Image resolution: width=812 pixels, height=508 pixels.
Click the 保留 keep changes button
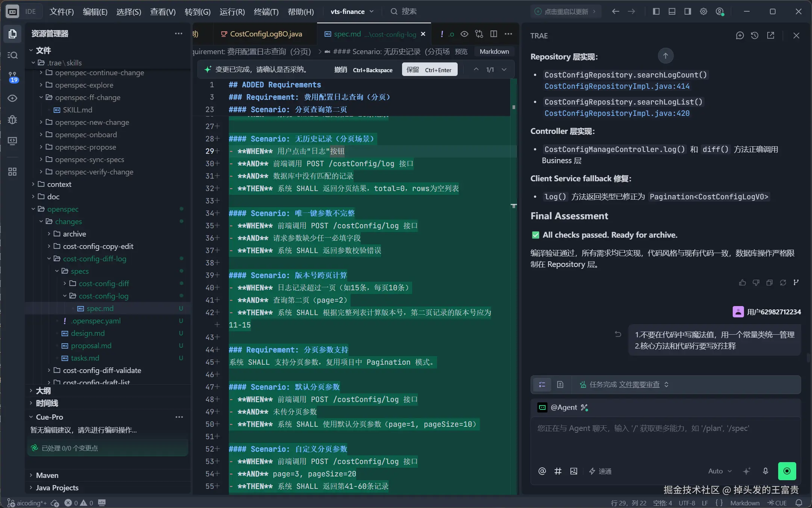429,70
